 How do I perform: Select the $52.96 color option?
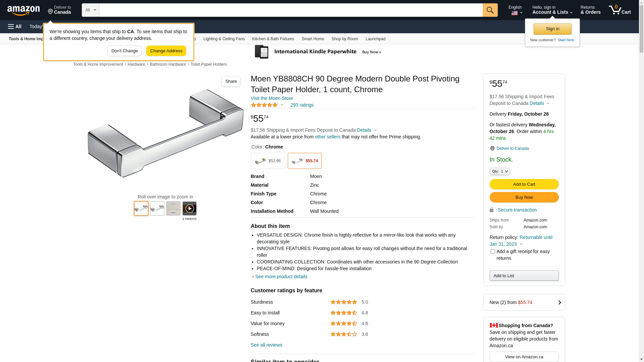tap(268, 161)
